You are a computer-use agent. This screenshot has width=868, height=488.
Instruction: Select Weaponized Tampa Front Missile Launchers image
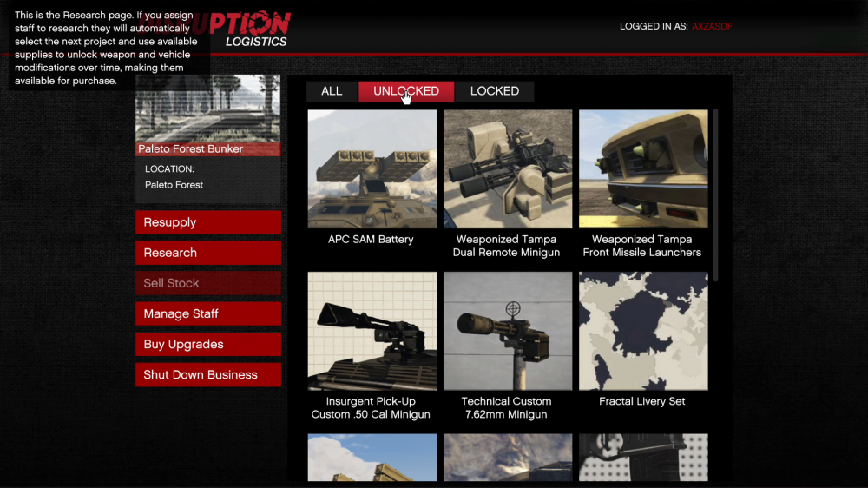(x=643, y=168)
